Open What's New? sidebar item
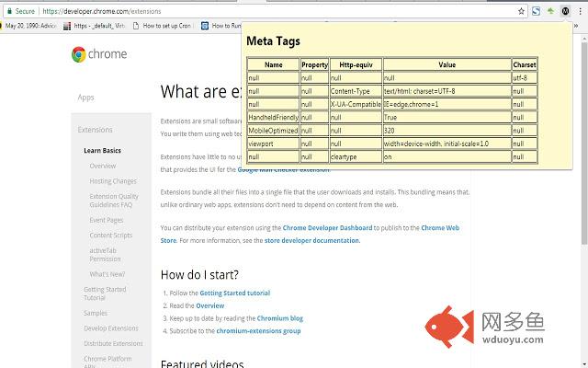 coord(107,274)
